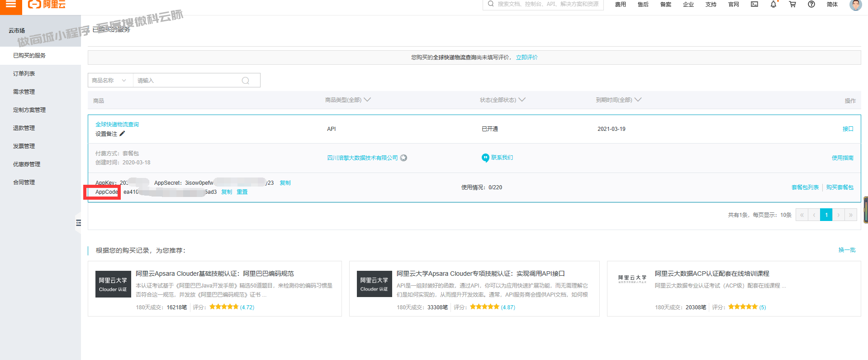Click the 购买套餐包 link
868x360 pixels.
[840, 187]
